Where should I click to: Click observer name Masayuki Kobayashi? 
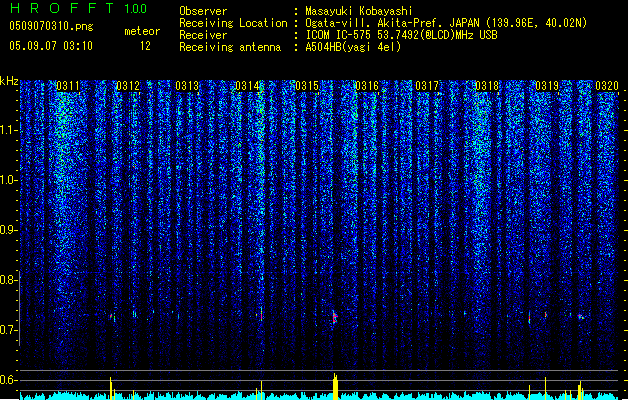(359, 11)
